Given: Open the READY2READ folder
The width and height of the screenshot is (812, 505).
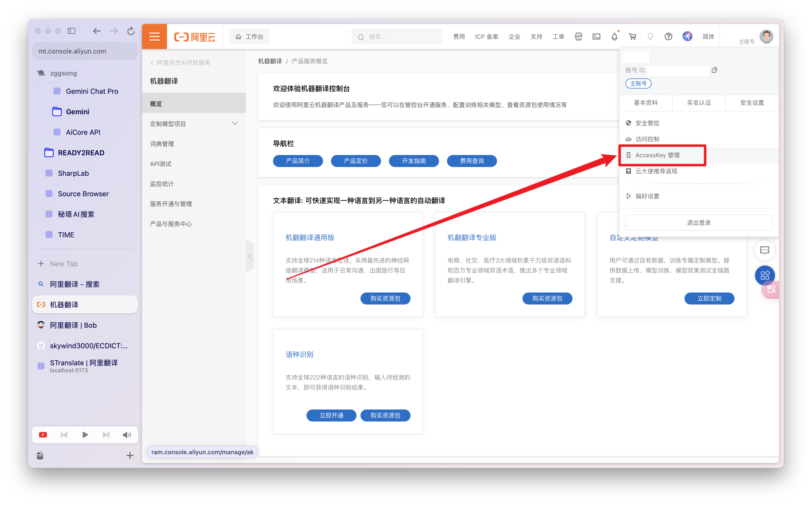Looking at the screenshot, I should click(x=85, y=153).
